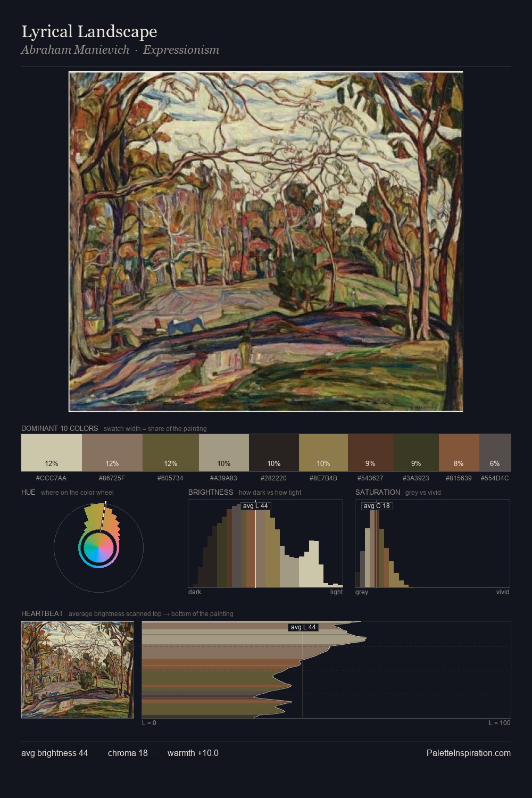The height and width of the screenshot is (798, 532).
Task: Click the hex label #8E7B4B
Action: pos(323,478)
